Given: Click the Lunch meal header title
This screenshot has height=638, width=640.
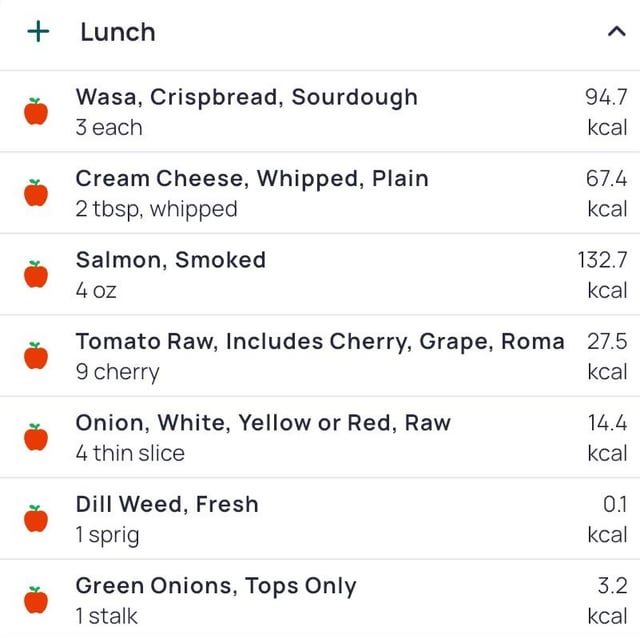Looking at the screenshot, I should [x=117, y=32].
